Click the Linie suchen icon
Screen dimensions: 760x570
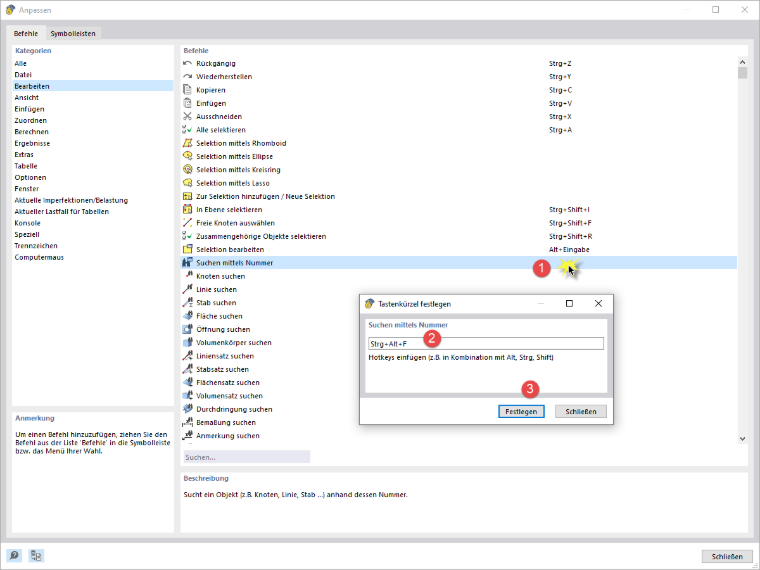[188, 289]
